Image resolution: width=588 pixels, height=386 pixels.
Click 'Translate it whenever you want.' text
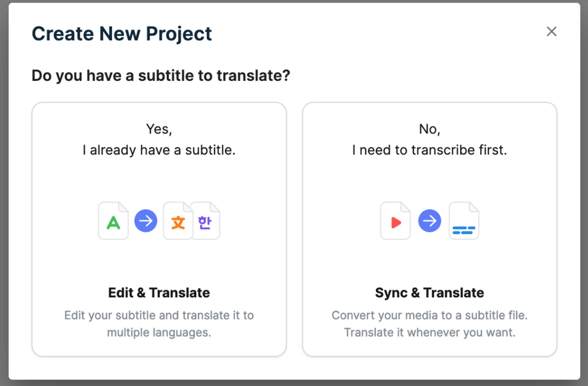430,332
